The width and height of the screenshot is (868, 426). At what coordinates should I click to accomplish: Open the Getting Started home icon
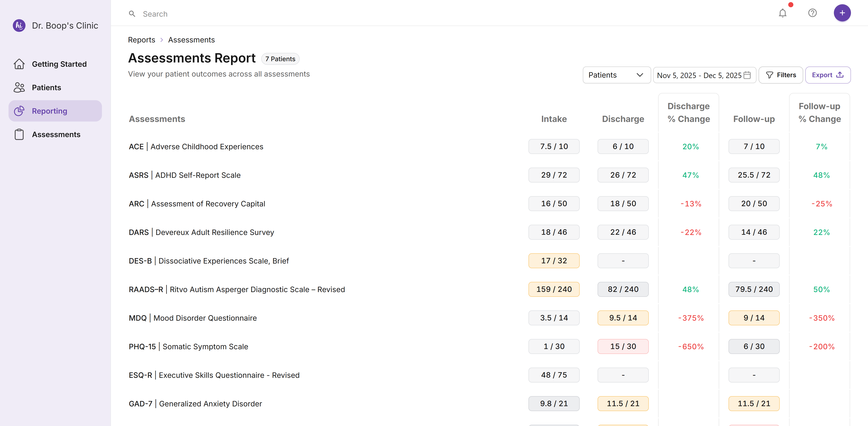click(19, 64)
